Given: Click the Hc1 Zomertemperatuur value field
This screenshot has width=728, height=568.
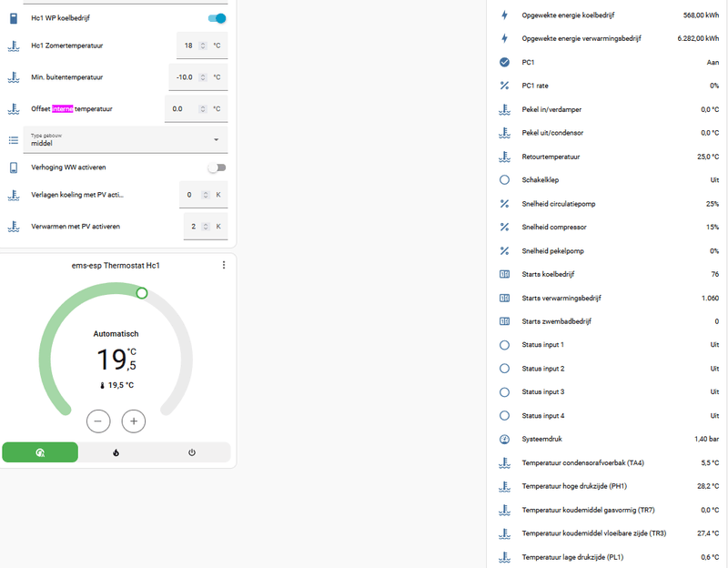Looking at the screenshot, I should (202, 46).
